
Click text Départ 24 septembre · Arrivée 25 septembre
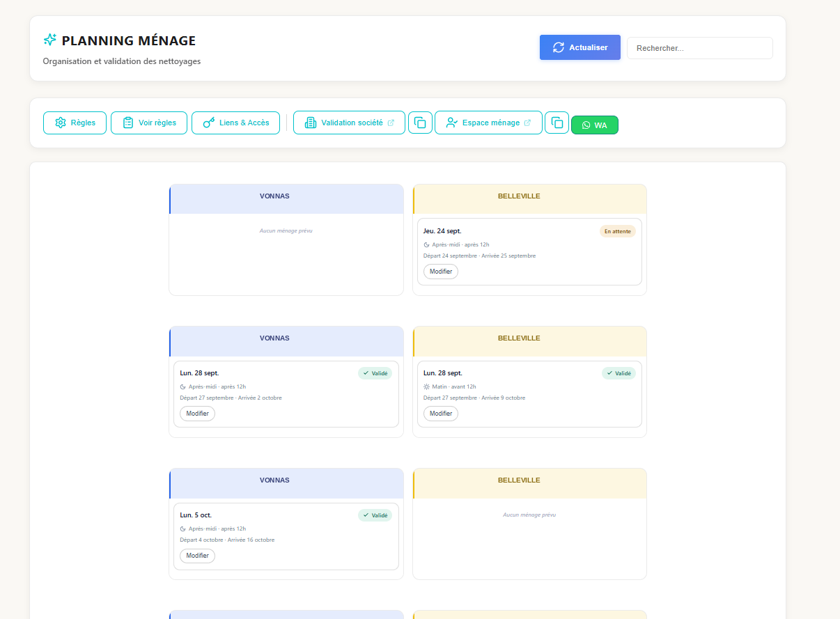point(480,256)
